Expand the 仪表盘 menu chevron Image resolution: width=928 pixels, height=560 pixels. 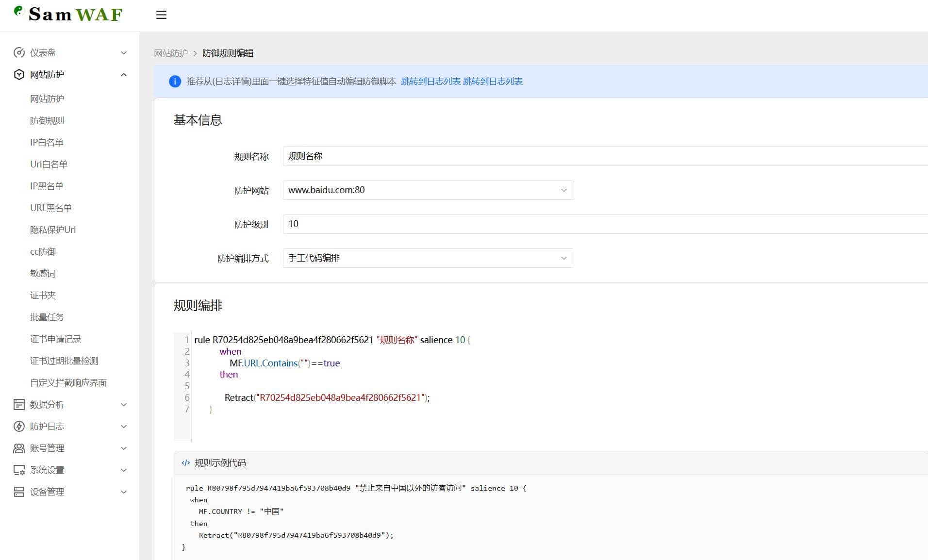tap(124, 53)
